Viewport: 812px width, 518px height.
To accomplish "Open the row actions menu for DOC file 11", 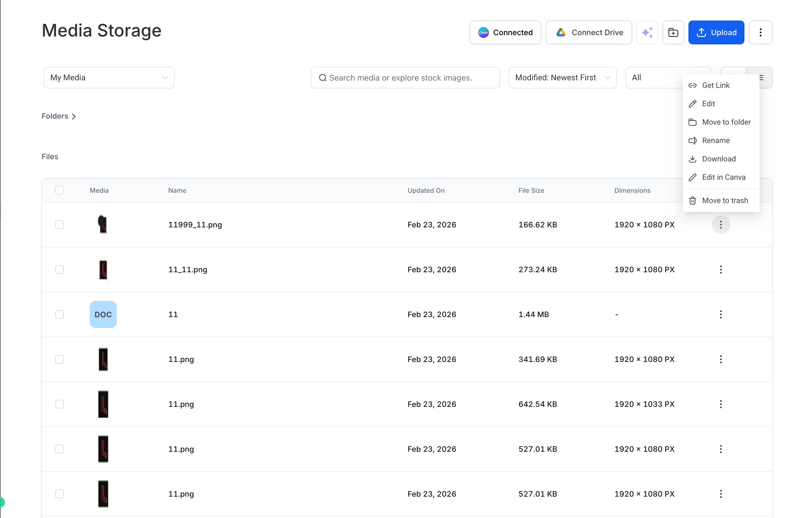I will (721, 314).
